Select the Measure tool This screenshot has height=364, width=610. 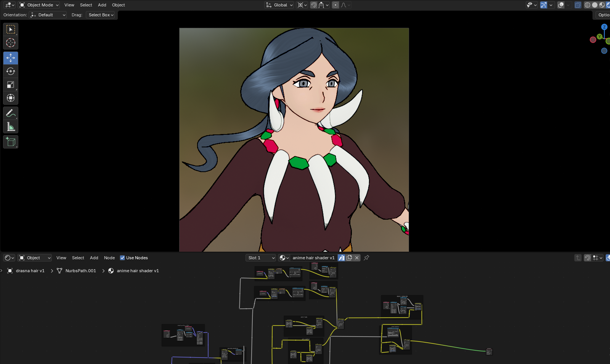(11, 126)
